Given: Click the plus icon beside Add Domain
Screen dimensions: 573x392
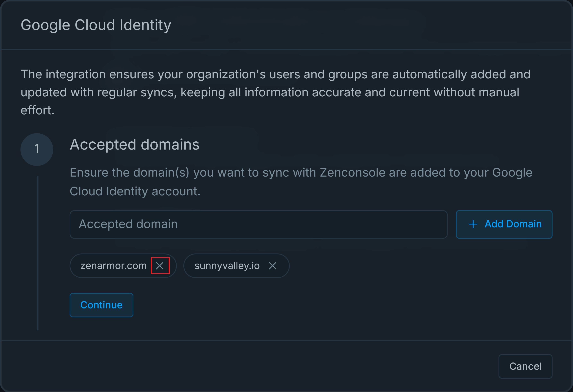Looking at the screenshot, I should [473, 224].
